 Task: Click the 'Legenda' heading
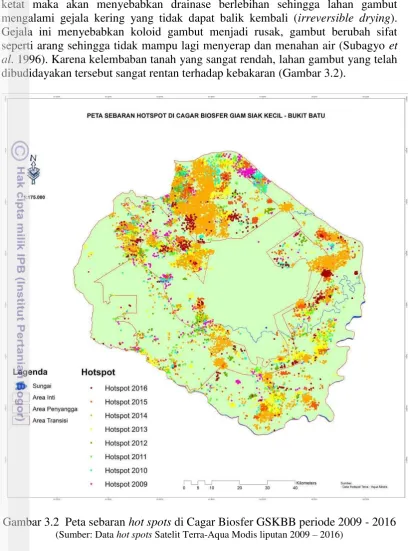pyautogui.click(x=30, y=372)
